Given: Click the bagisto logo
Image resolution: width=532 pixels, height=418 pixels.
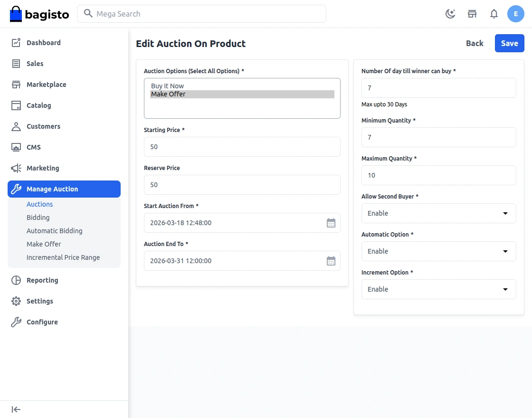Looking at the screenshot, I should [39, 14].
